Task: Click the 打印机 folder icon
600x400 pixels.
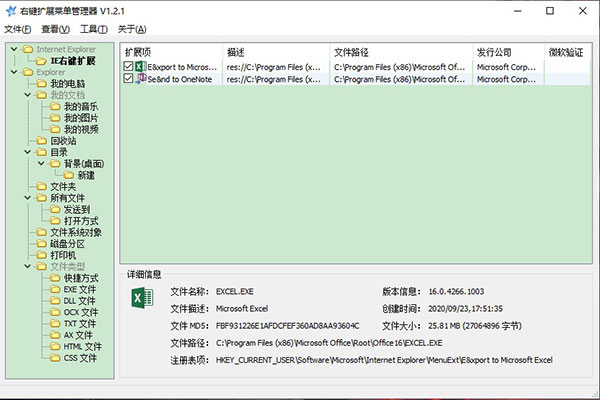Action: pos(41,255)
